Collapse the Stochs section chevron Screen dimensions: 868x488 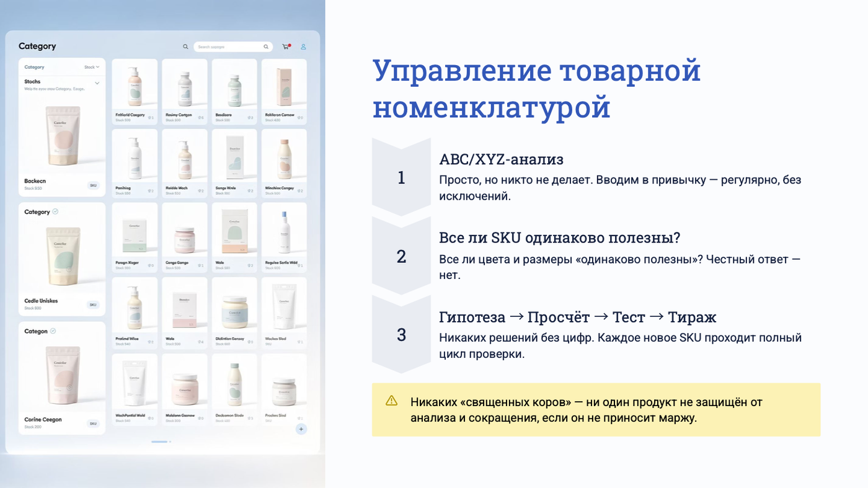click(x=97, y=83)
